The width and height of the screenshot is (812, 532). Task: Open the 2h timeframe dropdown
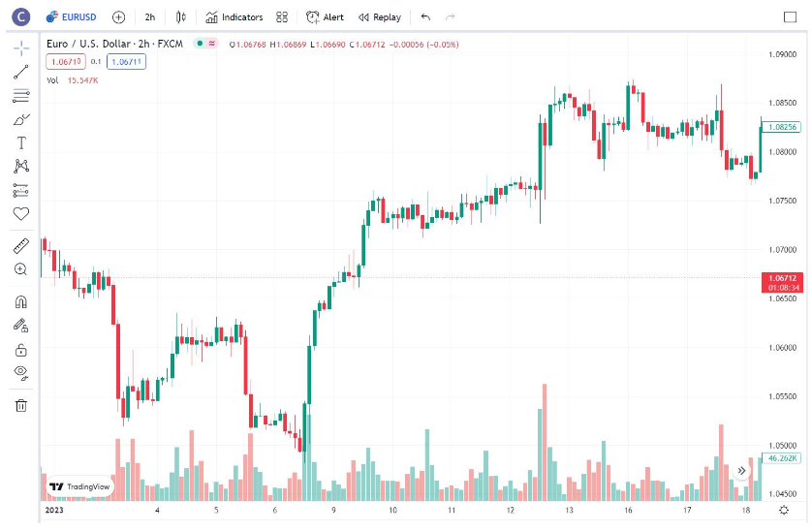click(x=150, y=17)
